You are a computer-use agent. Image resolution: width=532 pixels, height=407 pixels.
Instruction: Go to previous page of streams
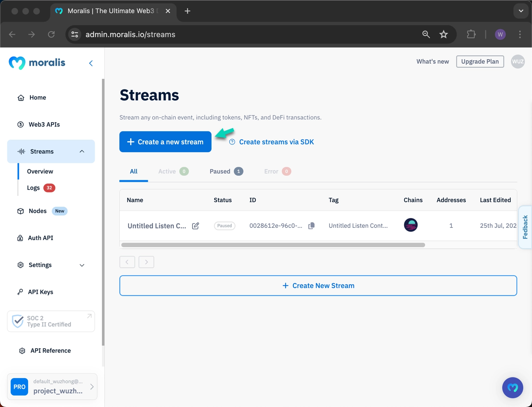[x=127, y=262]
